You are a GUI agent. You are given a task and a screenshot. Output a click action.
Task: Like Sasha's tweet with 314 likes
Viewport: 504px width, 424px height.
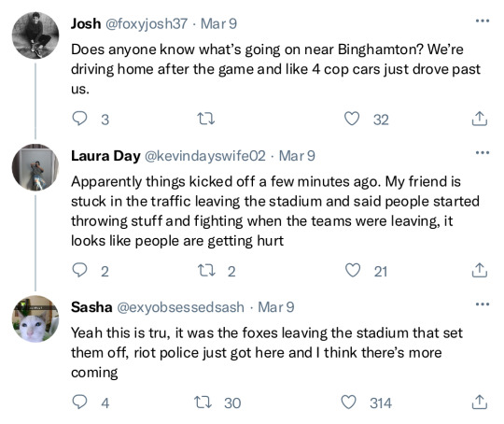point(348,403)
